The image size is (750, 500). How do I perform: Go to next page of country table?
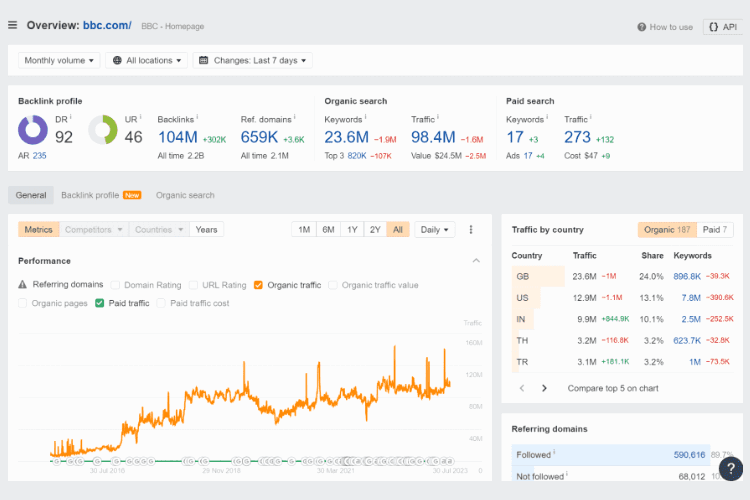click(544, 388)
